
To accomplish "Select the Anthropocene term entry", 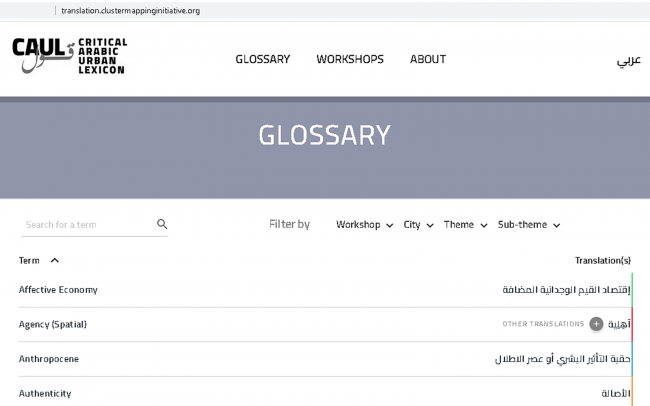I will (49, 359).
